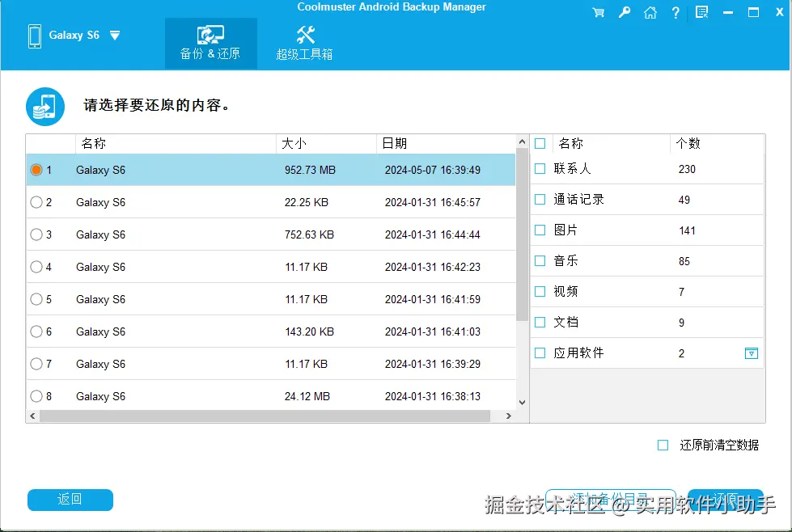
Task: Check the 图片 checkbox
Action: (540, 230)
